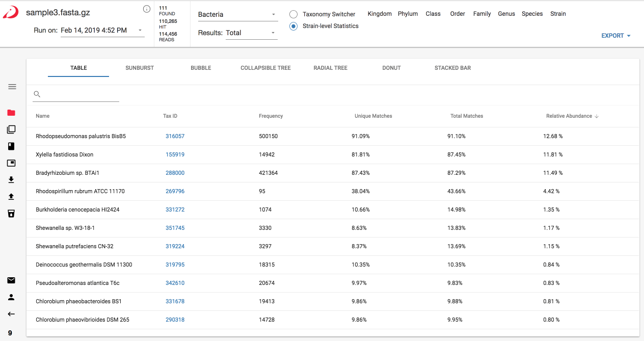Open the book icon in sidebar
The width and height of the screenshot is (644, 341).
coord(11,146)
